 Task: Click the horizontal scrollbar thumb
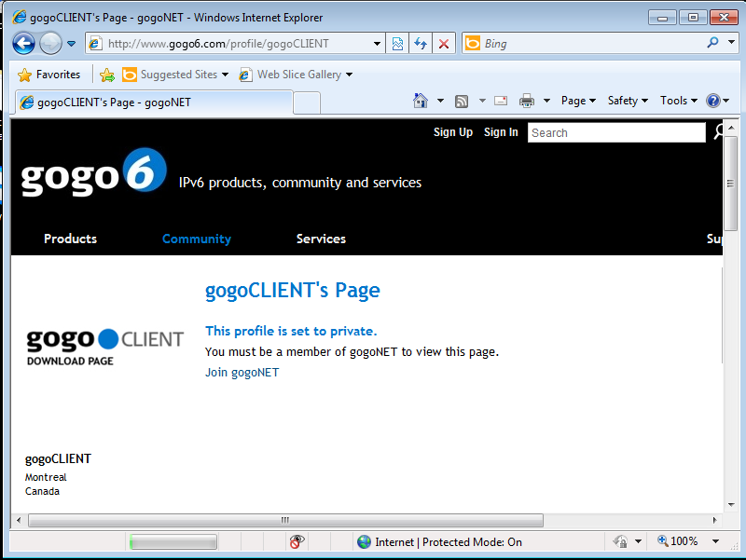coord(285,520)
